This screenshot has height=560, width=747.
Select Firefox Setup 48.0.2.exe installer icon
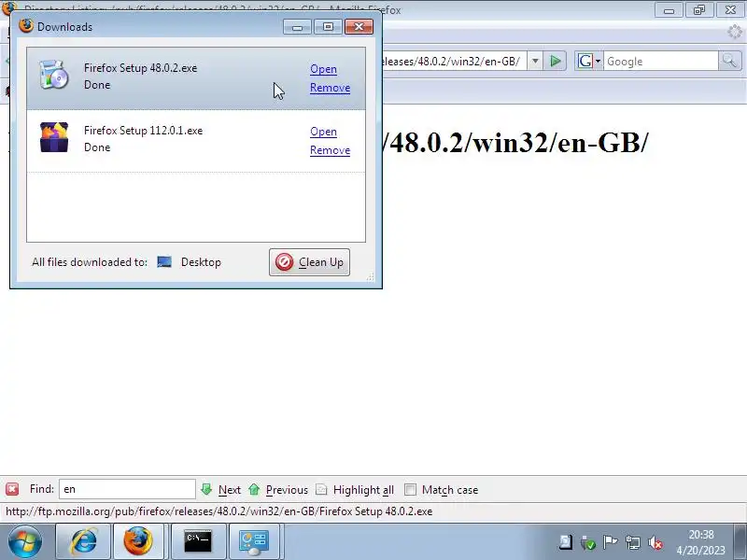53,75
